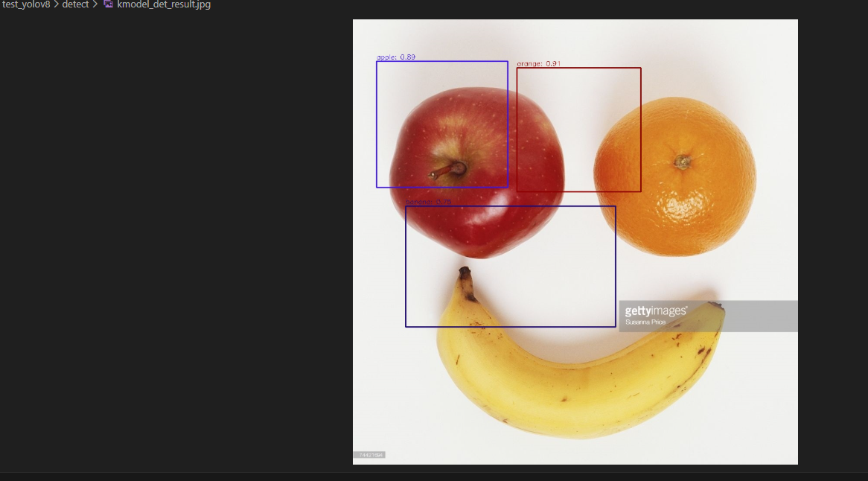Select the detect breadcrumb segment
The height and width of the screenshot is (481, 868).
pos(75,4)
